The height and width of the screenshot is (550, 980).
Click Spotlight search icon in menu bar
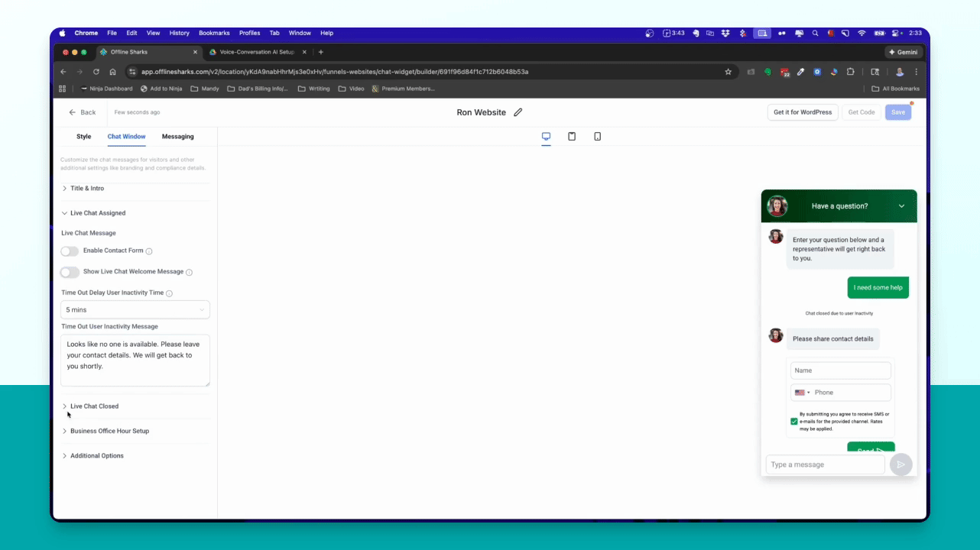[x=816, y=33]
